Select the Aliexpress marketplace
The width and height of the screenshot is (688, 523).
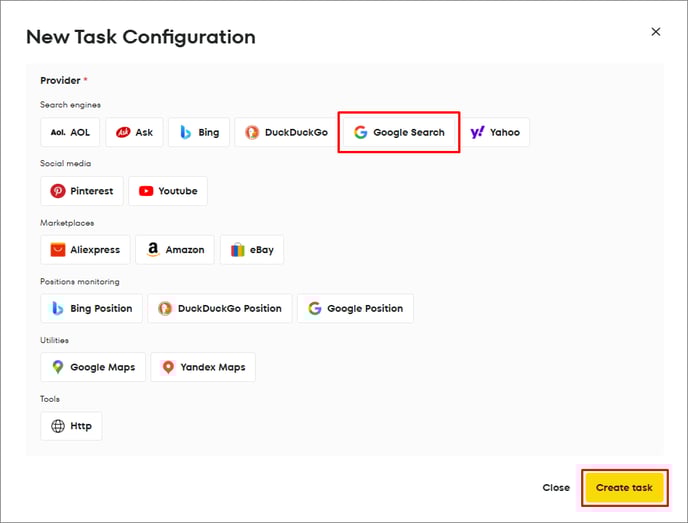85,250
